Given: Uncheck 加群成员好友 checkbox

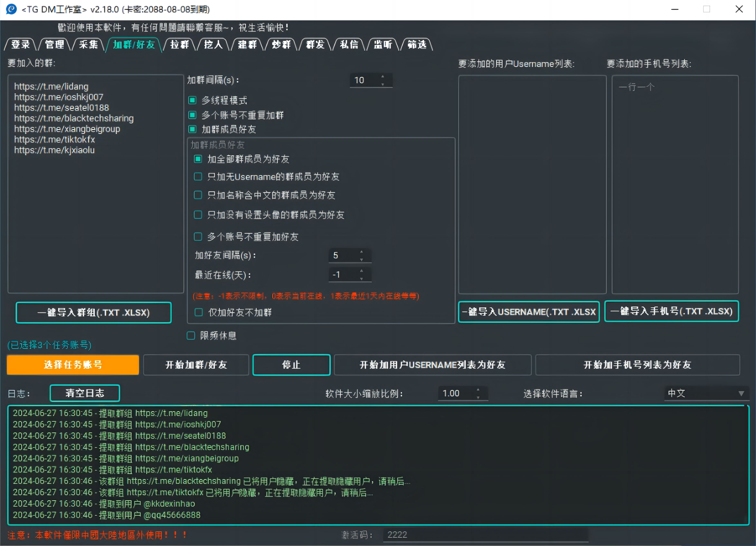Looking at the screenshot, I should 192,129.
